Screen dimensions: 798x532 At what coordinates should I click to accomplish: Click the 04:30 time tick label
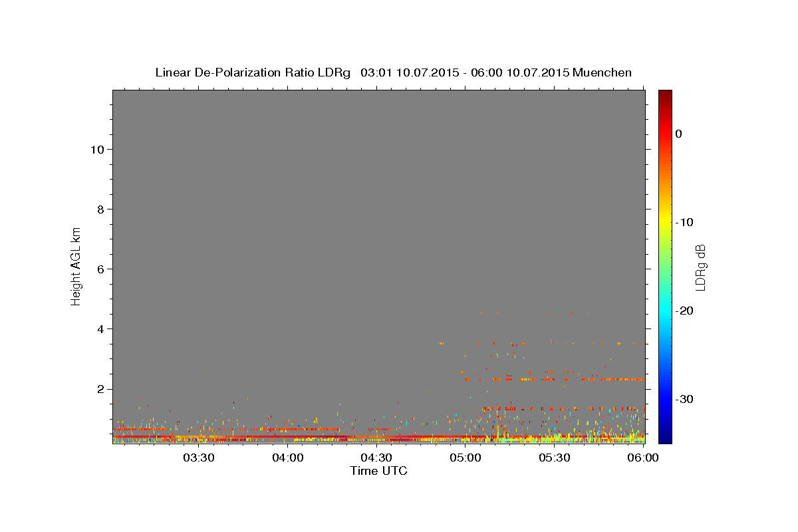(x=376, y=458)
